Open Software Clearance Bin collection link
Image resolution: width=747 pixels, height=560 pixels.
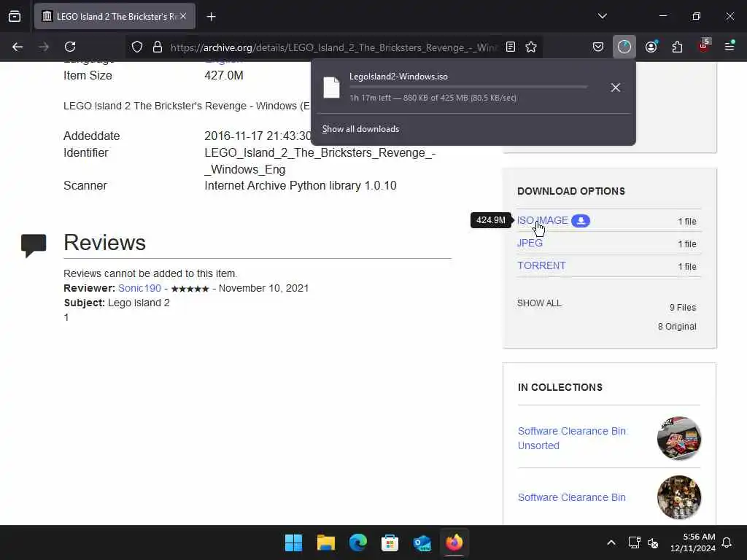click(572, 497)
